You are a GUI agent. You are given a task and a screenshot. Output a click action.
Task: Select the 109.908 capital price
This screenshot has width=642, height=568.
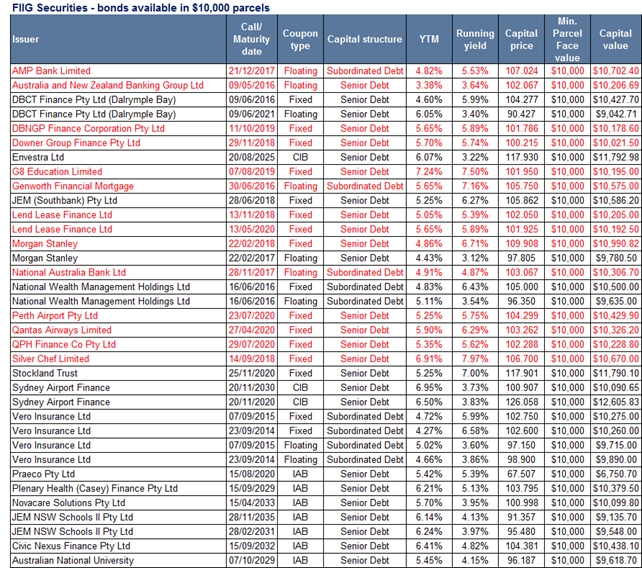pos(521,244)
